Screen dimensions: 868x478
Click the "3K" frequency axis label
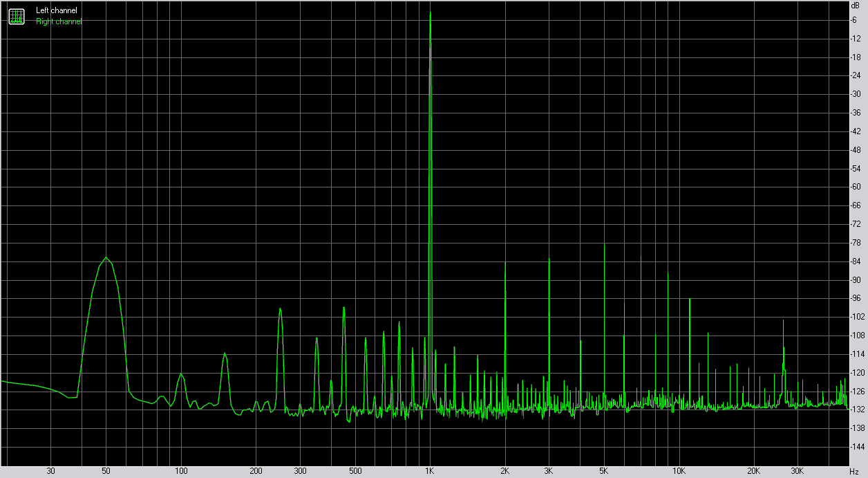pyautogui.click(x=549, y=471)
